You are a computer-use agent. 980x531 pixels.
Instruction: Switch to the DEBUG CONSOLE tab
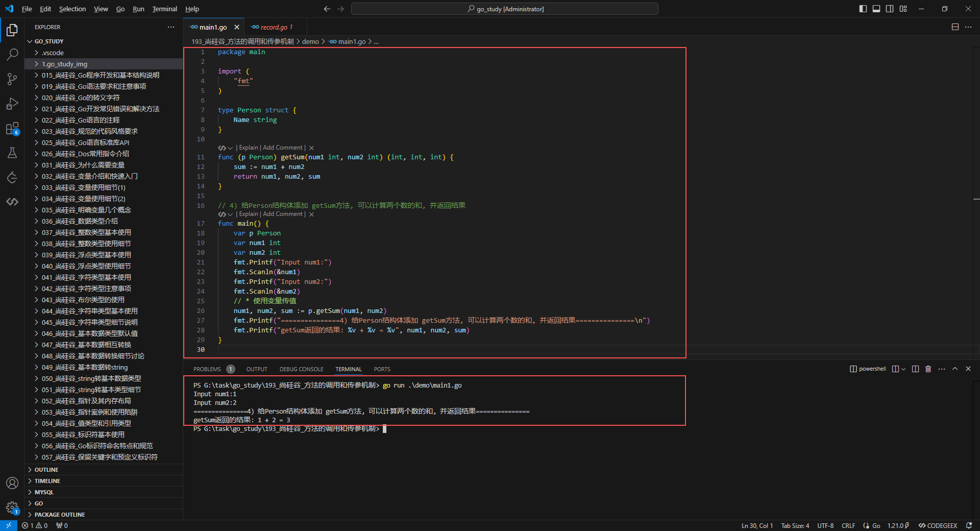tap(302, 369)
